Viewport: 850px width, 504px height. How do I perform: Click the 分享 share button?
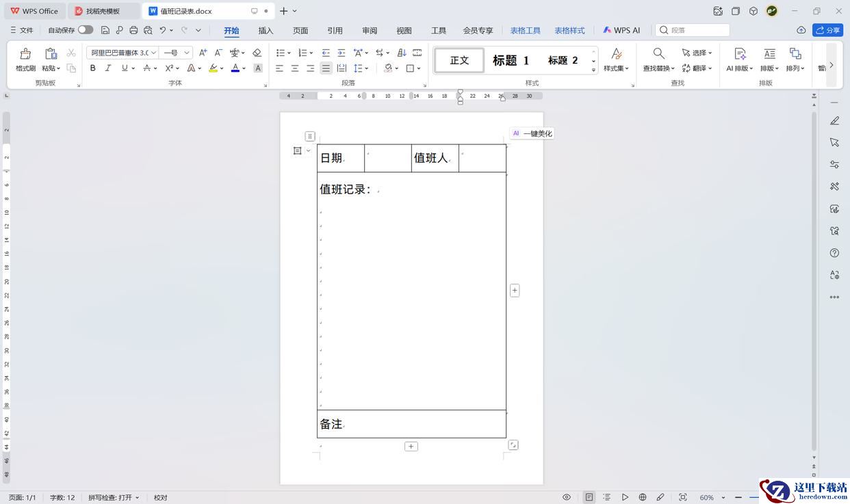point(827,30)
